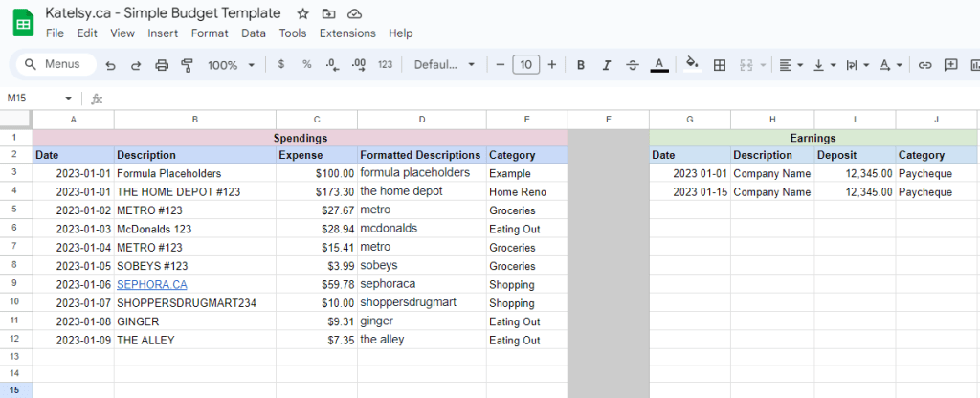Open the Extensions menu
The image size is (980, 398).
tap(347, 33)
